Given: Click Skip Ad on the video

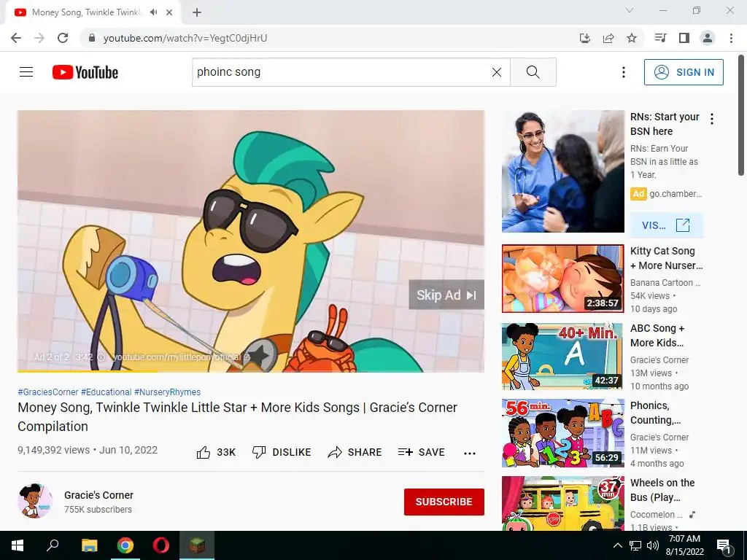Looking at the screenshot, I should pyautogui.click(x=446, y=295).
